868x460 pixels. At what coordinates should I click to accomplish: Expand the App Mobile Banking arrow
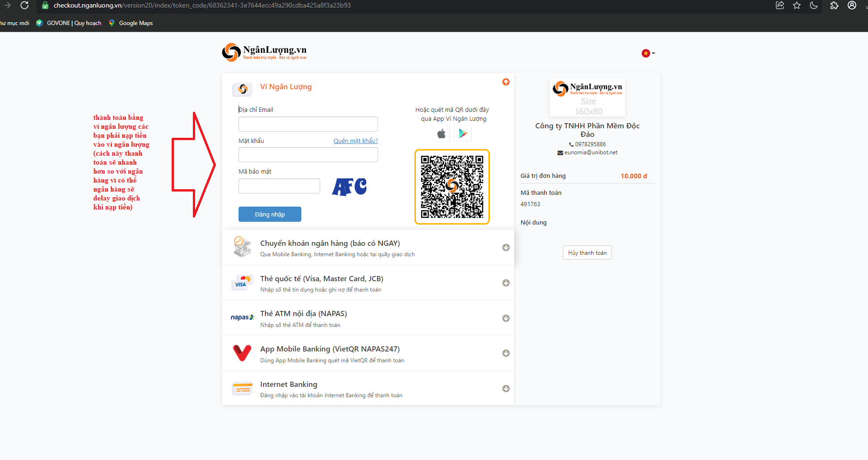click(x=506, y=353)
